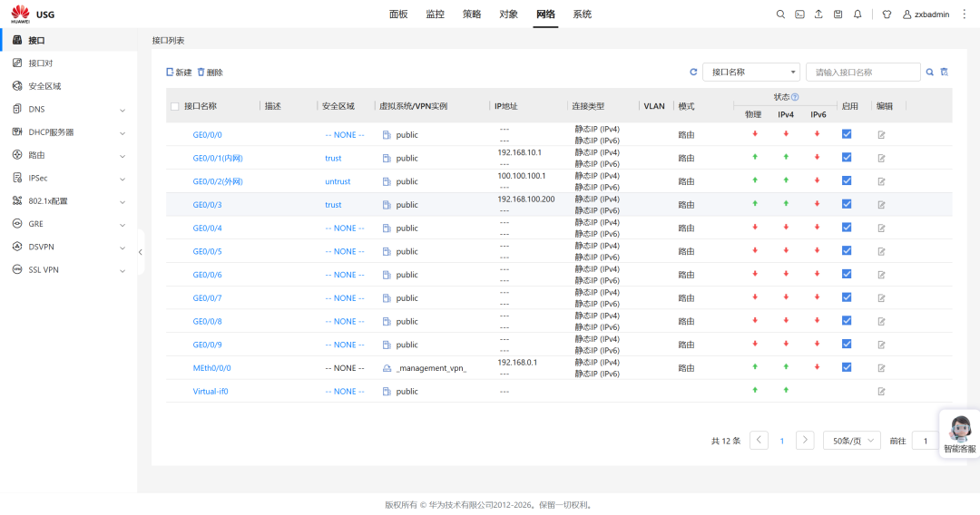Viewport: 980px width, 515px height.
Task: Click the 删除 button
Action: [x=210, y=73]
